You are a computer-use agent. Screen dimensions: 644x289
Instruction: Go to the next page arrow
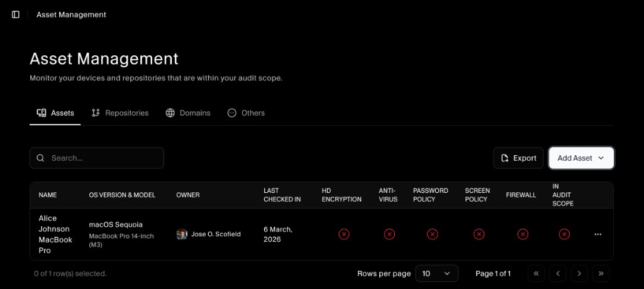(579, 273)
